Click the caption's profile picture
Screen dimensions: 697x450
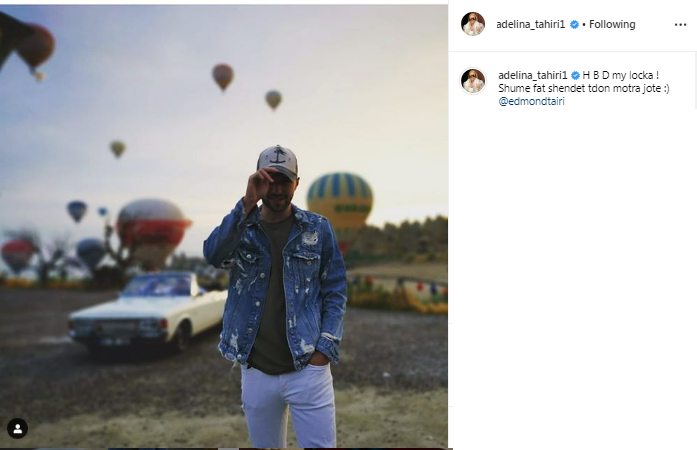point(473,81)
